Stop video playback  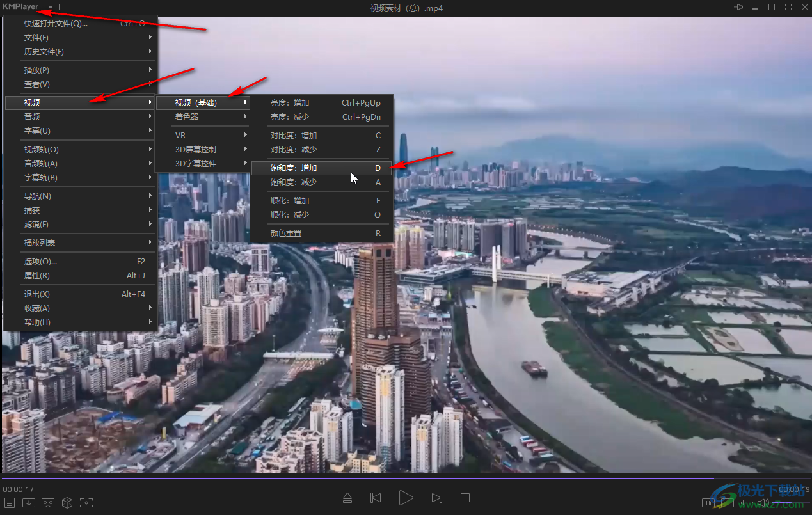pyautogui.click(x=466, y=498)
